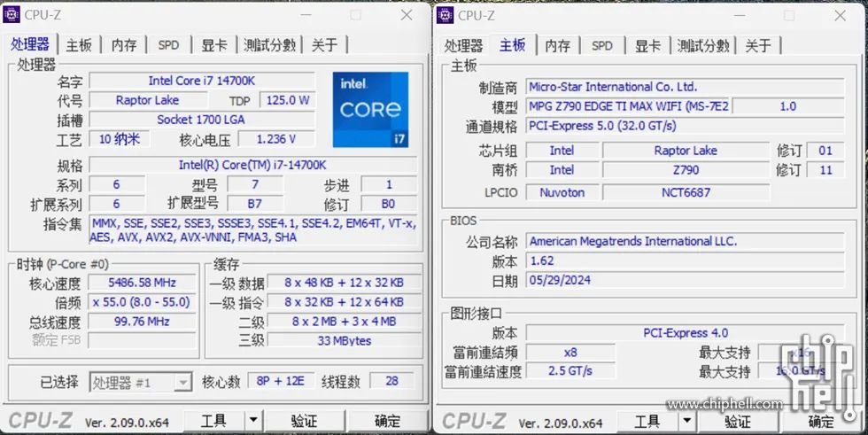Expand 工具 dropdown arrow in right window
Image resolution: width=868 pixels, height=435 pixels.
[x=686, y=421]
